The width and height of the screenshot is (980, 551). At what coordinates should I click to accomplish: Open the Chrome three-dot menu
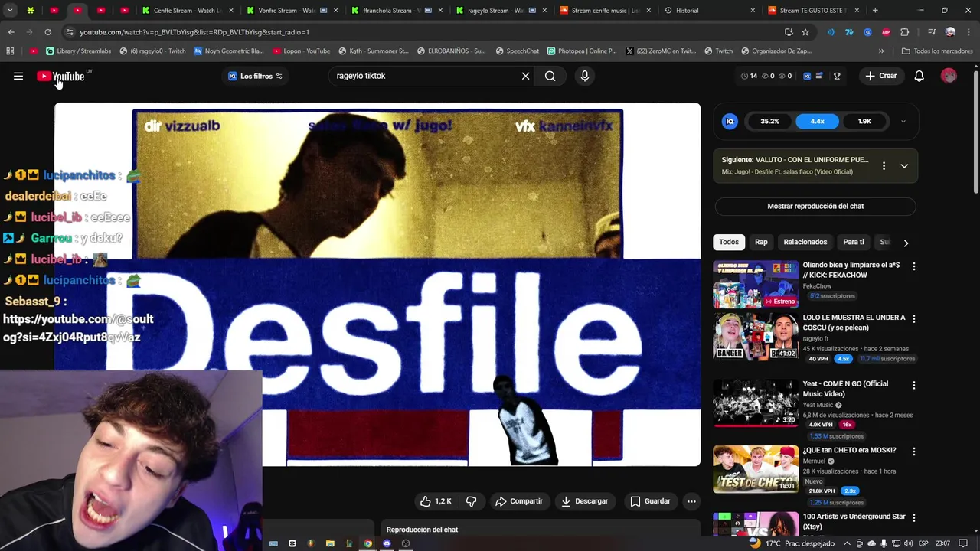tap(968, 32)
